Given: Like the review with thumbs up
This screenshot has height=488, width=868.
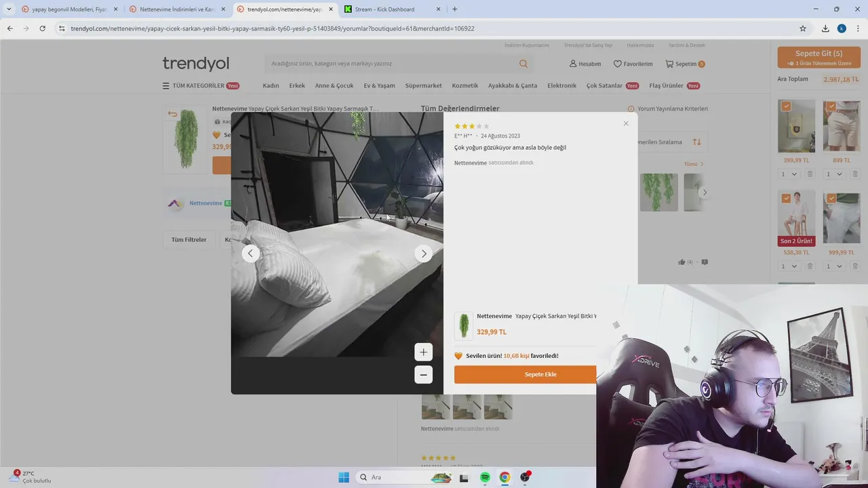Looking at the screenshot, I should click(x=682, y=262).
